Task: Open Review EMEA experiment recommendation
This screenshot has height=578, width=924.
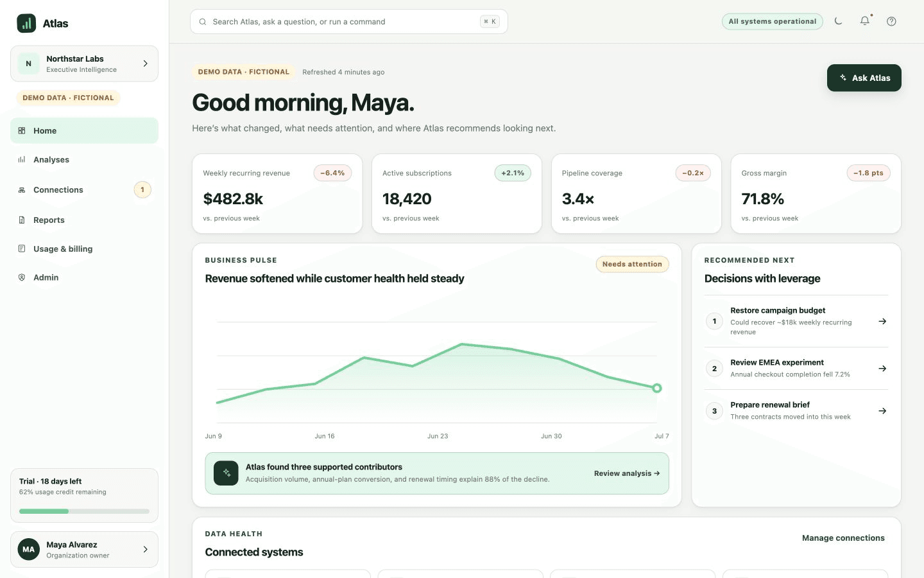Action: click(796, 369)
